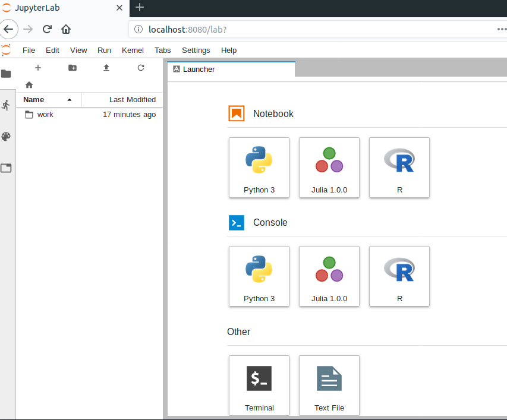Open a new browser tab

coord(139,7)
